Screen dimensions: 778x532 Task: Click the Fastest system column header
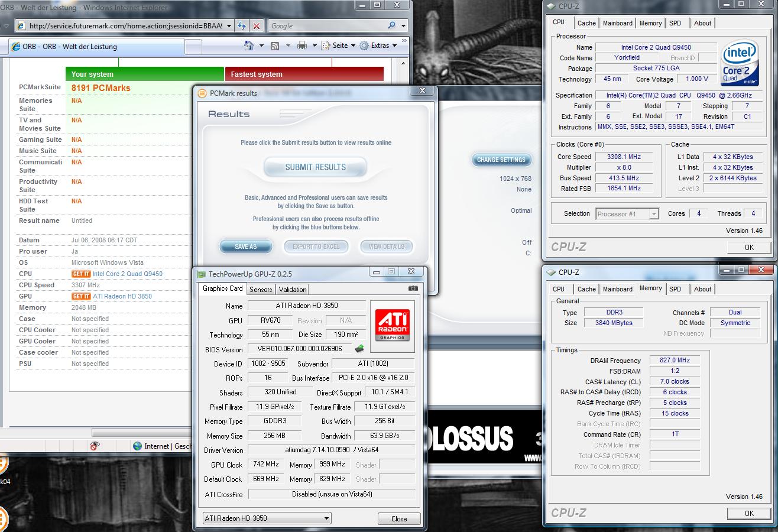pos(304,74)
